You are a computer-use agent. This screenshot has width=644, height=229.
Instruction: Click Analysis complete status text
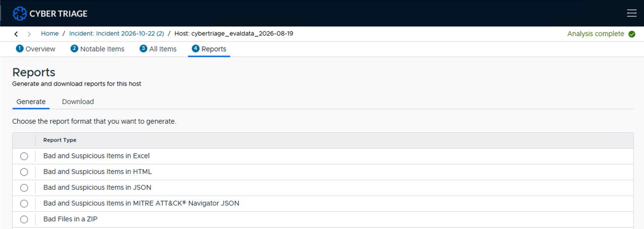click(596, 34)
